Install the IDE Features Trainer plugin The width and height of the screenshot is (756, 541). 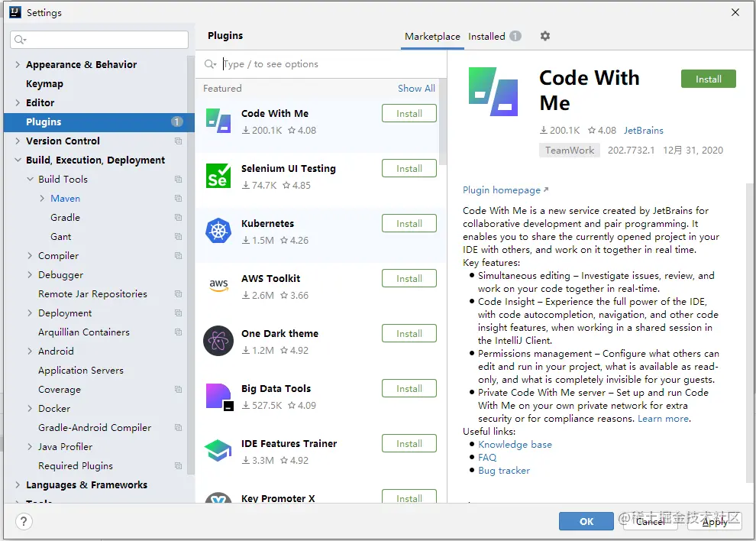point(409,443)
